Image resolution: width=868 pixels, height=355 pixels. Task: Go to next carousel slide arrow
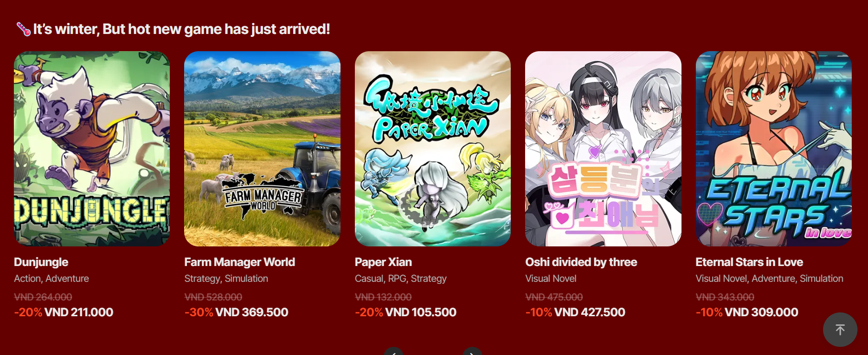(x=472, y=352)
